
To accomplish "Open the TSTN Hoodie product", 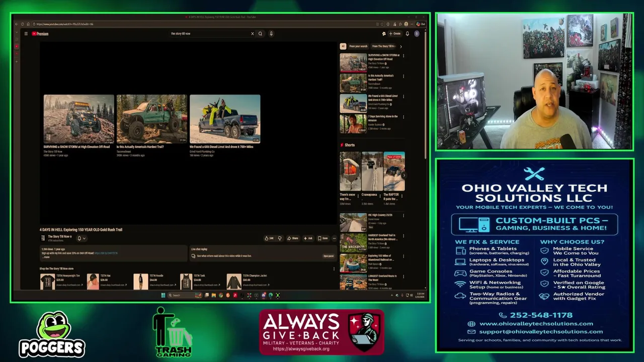I will point(154,281).
